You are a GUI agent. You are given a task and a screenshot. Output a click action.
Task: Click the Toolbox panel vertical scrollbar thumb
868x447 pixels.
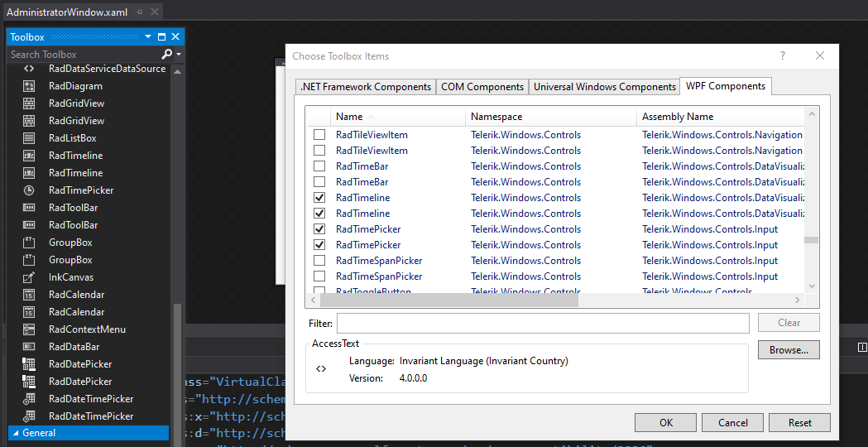click(177, 374)
